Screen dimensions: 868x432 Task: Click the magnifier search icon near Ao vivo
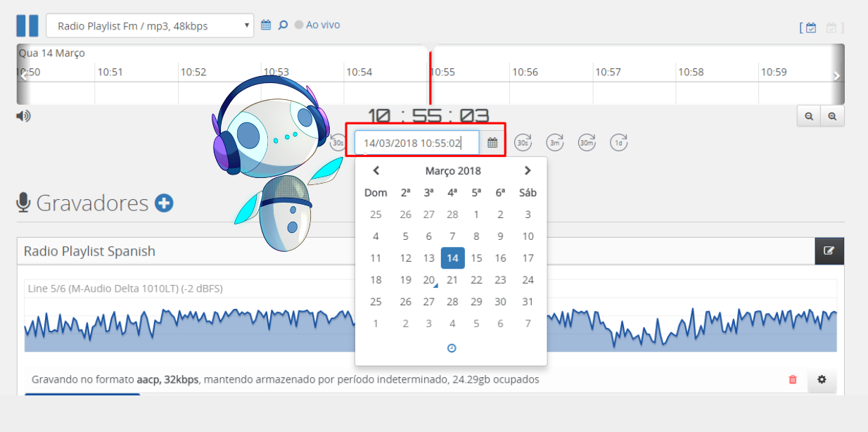(283, 25)
